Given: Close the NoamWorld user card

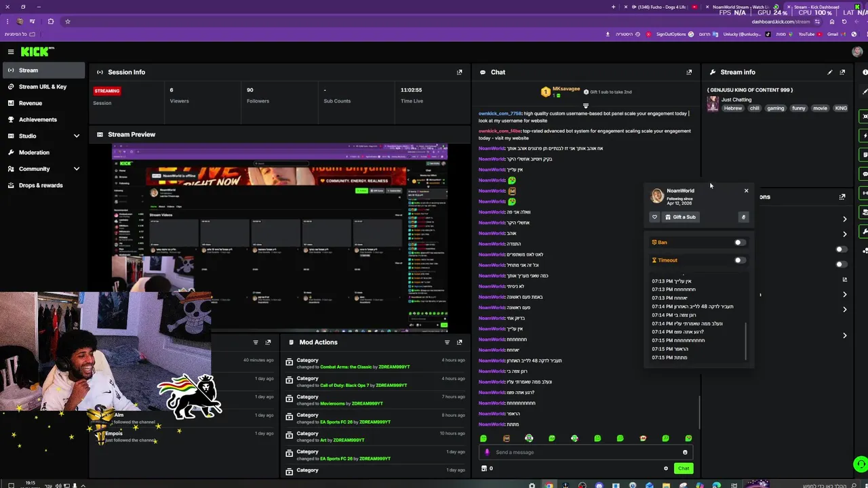Looking at the screenshot, I should [746, 190].
